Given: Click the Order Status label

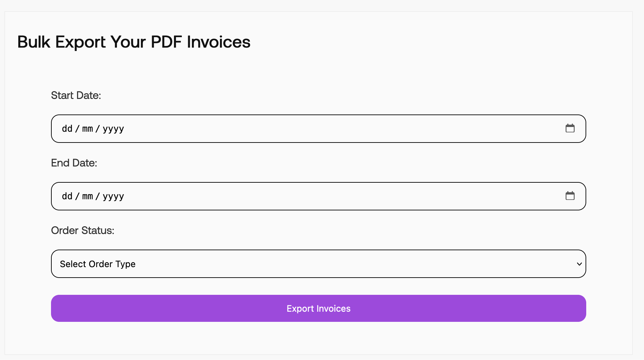Looking at the screenshot, I should pos(83,230).
